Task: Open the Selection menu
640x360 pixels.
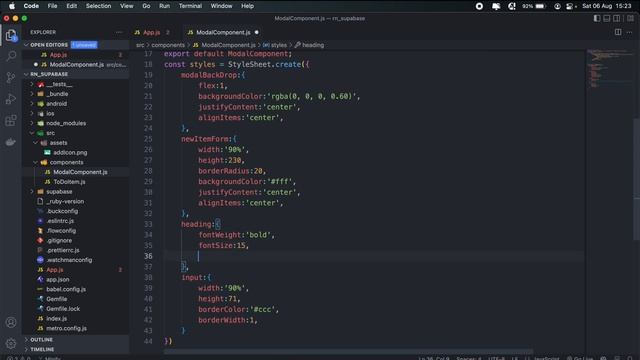Action: [98, 6]
